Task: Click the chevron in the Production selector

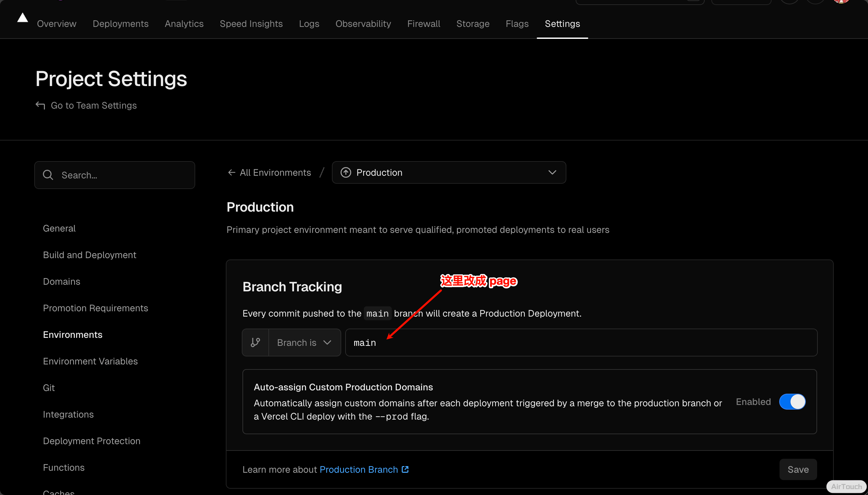Action: point(552,172)
